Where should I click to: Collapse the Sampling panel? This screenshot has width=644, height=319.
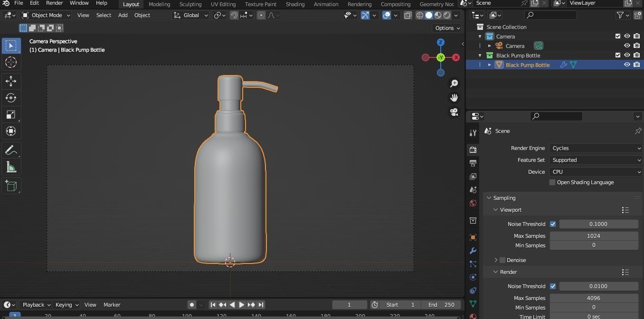[x=489, y=198]
